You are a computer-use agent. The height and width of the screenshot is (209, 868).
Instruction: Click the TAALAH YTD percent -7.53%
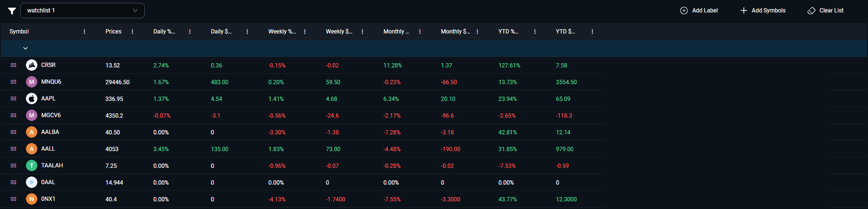[507, 166]
